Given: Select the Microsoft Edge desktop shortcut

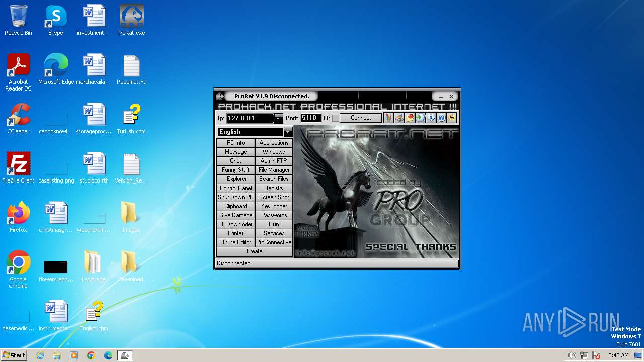Looking at the screenshot, I should (x=56, y=69).
